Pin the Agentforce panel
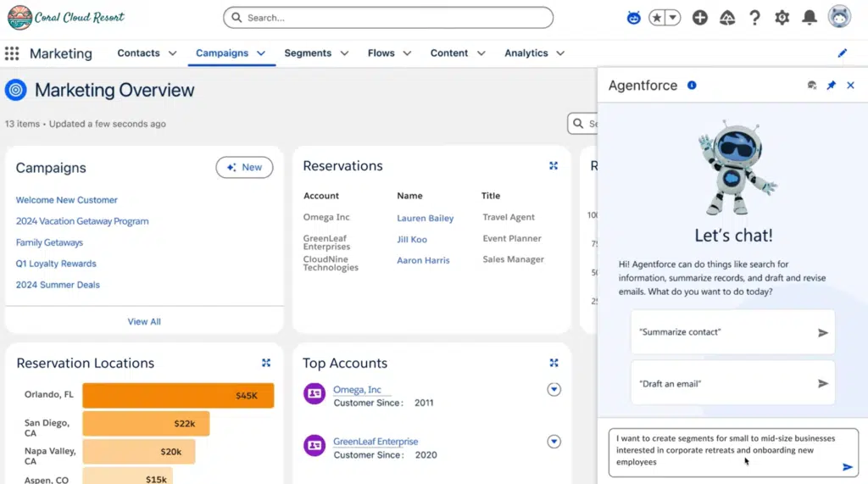868x484 pixels. (x=831, y=86)
